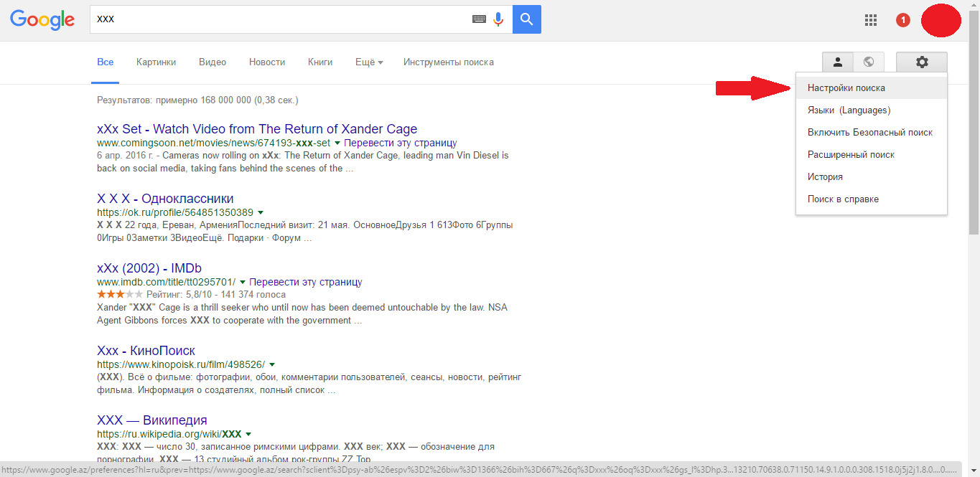Image resolution: width=980 pixels, height=477 pixels.
Task: Expand the Ещё dropdown
Action: 369,62
